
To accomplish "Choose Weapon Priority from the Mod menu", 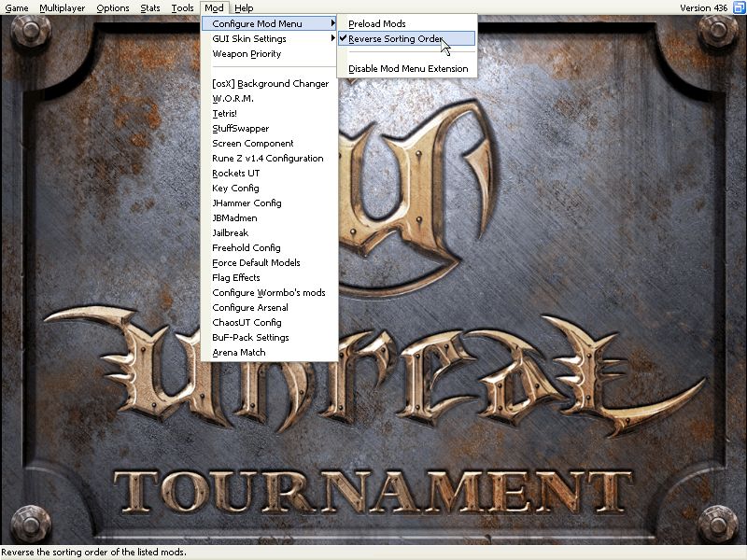I will pyautogui.click(x=247, y=54).
